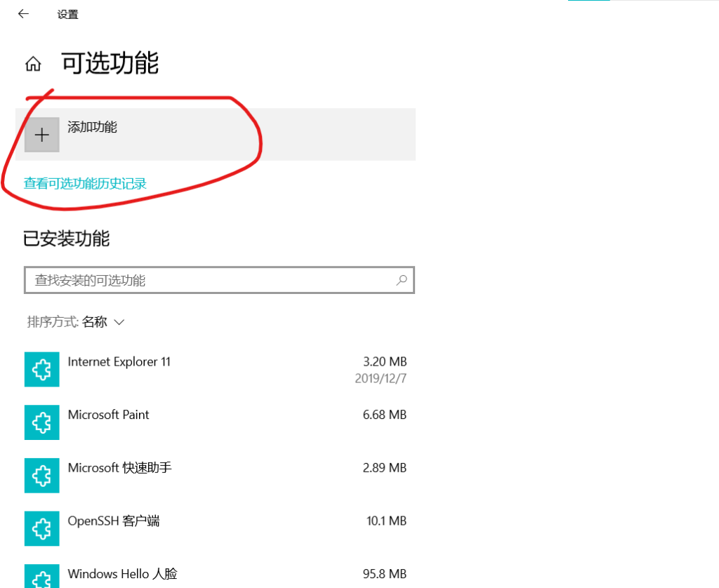Select the Microsoft 快速助手 list item text
The height and width of the screenshot is (588, 719).
tap(119, 468)
